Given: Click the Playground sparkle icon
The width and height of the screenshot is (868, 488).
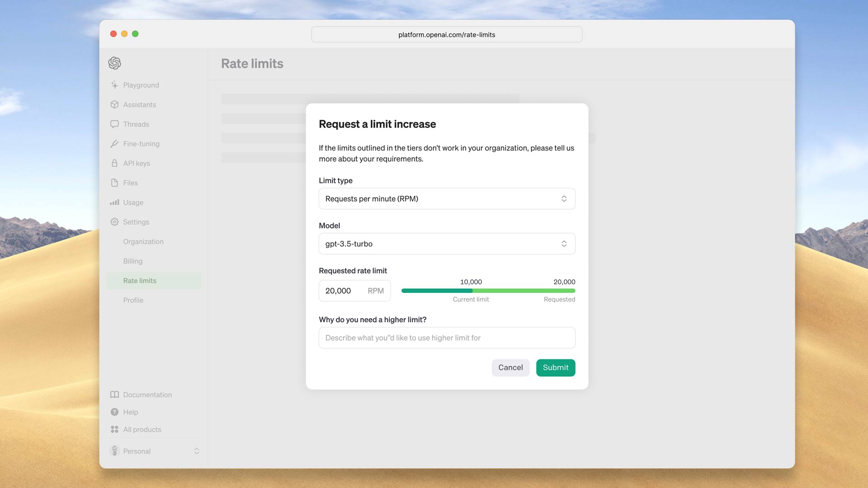Looking at the screenshot, I should coord(114,85).
